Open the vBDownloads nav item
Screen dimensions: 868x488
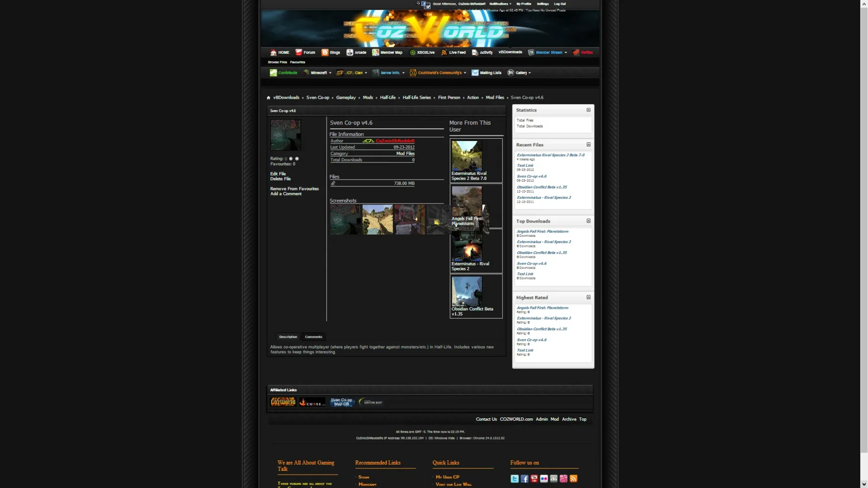(510, 52)
